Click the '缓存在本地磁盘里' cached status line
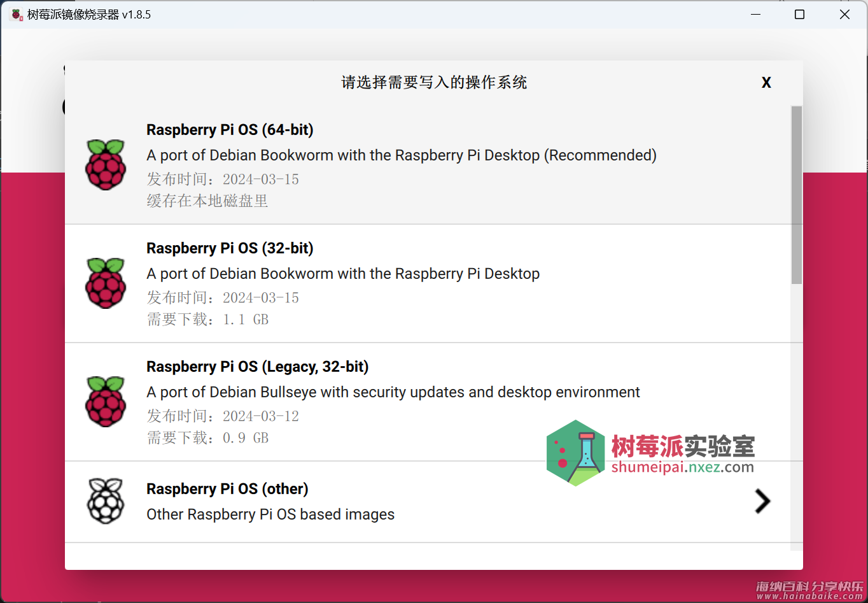Image resolution: width=868 pixels, height=603 pixels. [207, 201]
